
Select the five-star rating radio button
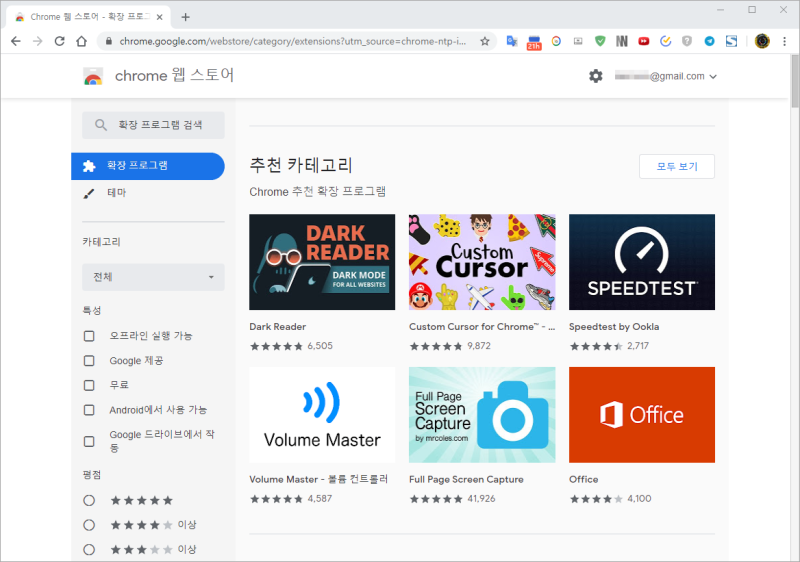tap(89, 501)
